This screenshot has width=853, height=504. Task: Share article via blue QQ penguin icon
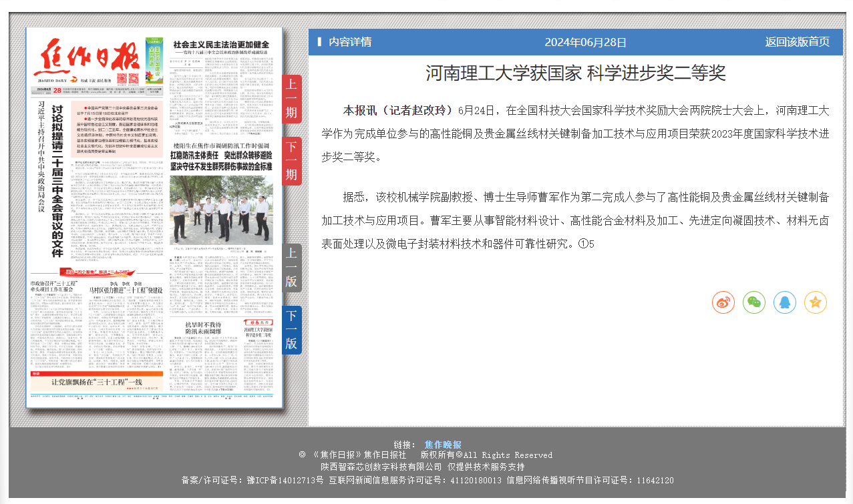pyautogui.click(x=784, y=302)
